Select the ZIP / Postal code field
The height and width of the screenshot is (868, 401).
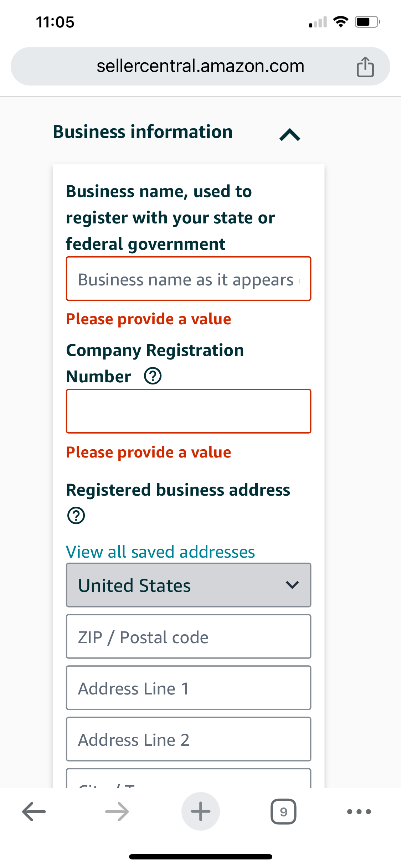coord(189,636)
